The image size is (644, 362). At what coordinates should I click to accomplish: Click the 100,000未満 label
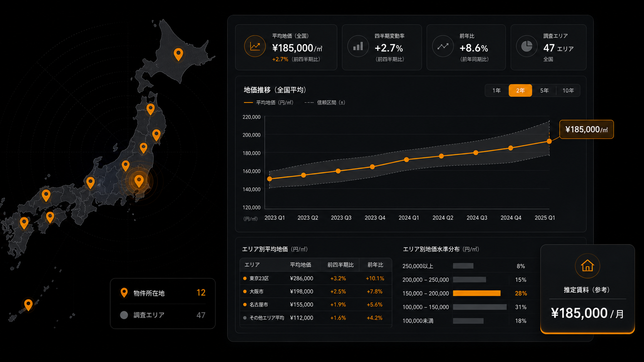418,321
